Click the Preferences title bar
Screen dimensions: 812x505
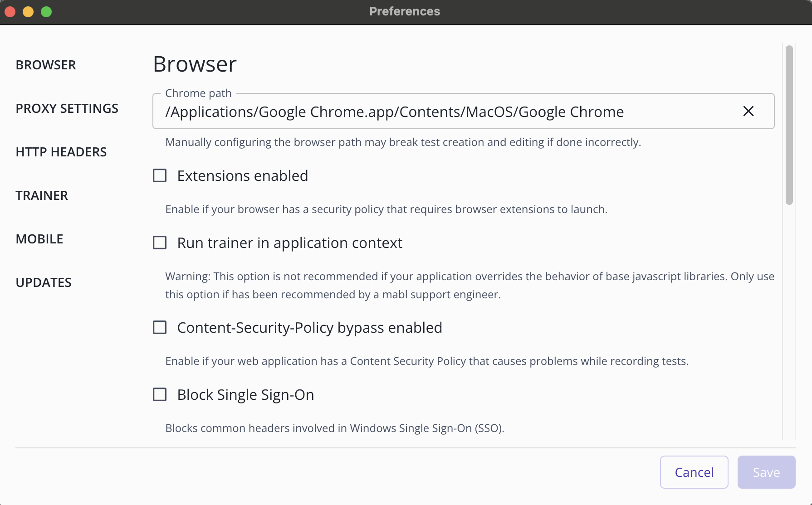(404, 11)
